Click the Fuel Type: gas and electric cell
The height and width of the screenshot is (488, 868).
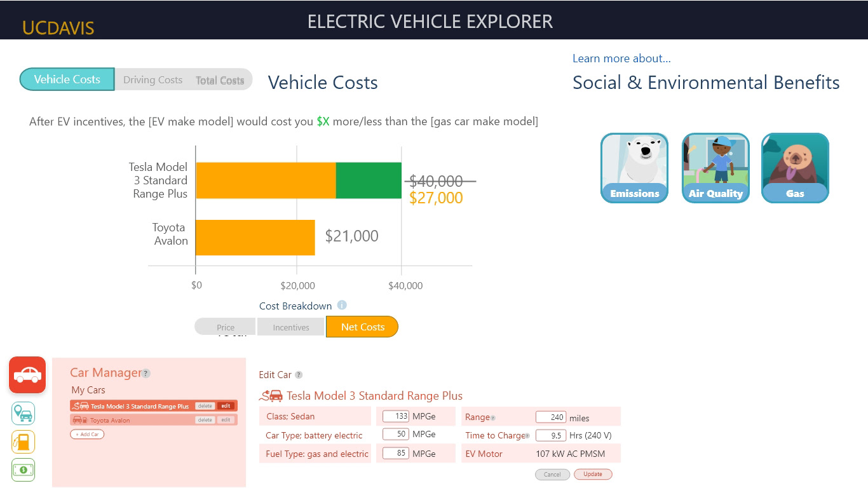tap(315, 454)
